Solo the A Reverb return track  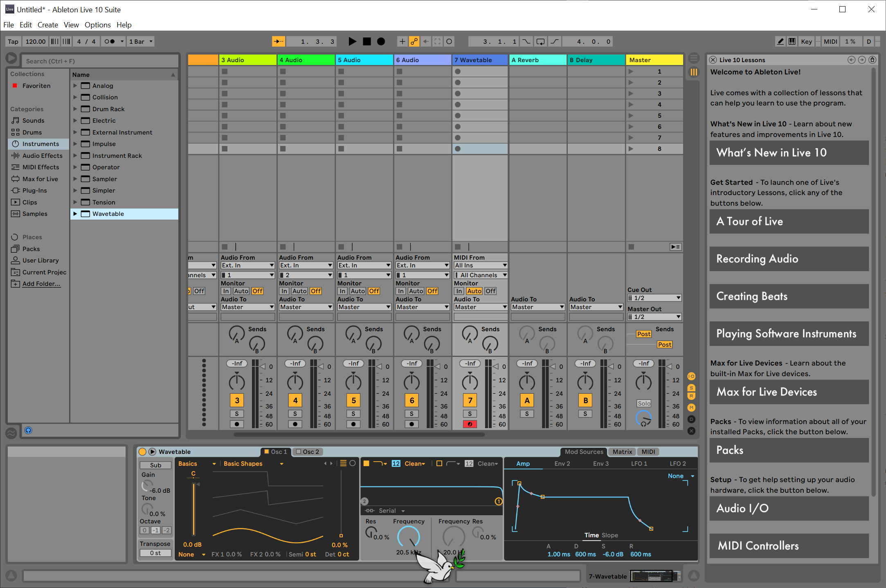tap(527, 414)
